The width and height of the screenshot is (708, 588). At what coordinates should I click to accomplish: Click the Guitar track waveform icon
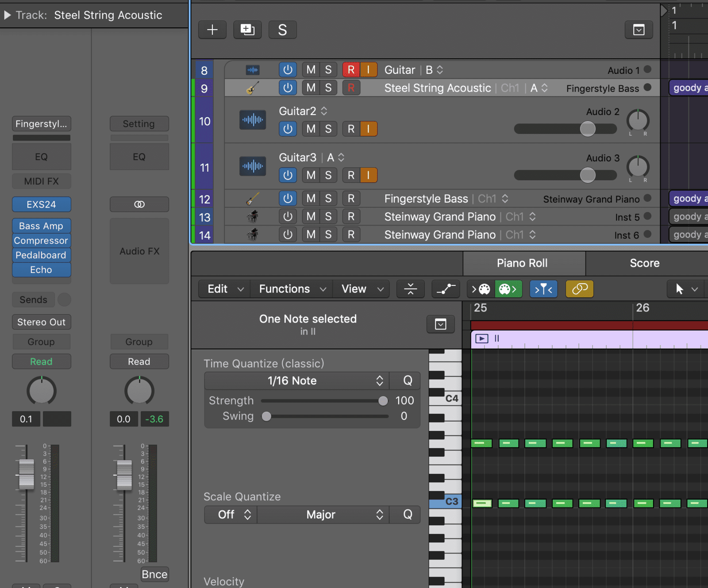coord(253,70)
